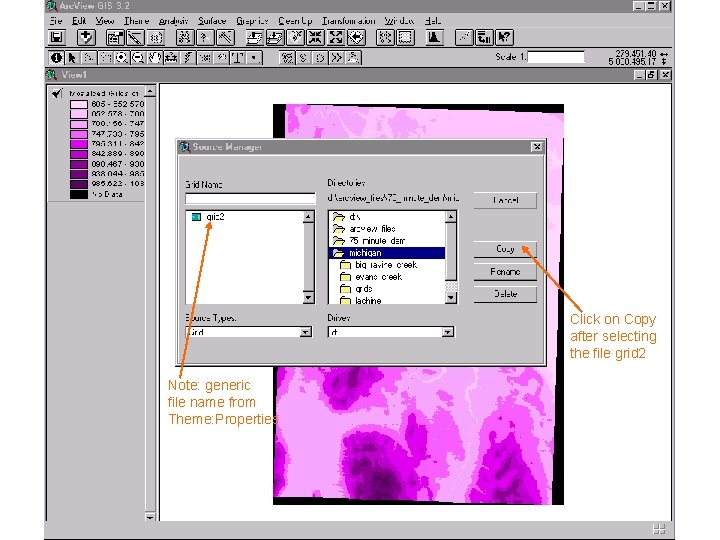Select the Text T tool
Screen dimensions: 720x540
[237, 58]
